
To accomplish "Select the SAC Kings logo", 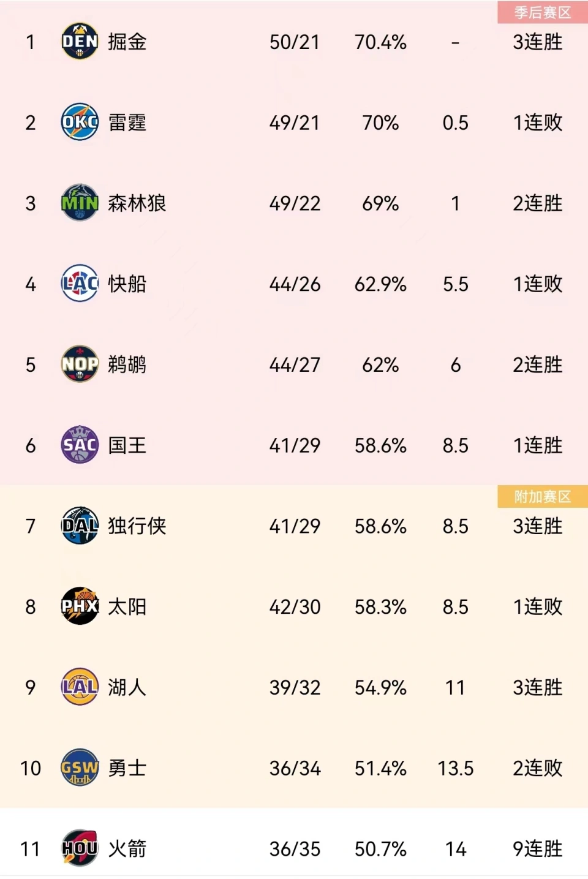I will [80, 445].
